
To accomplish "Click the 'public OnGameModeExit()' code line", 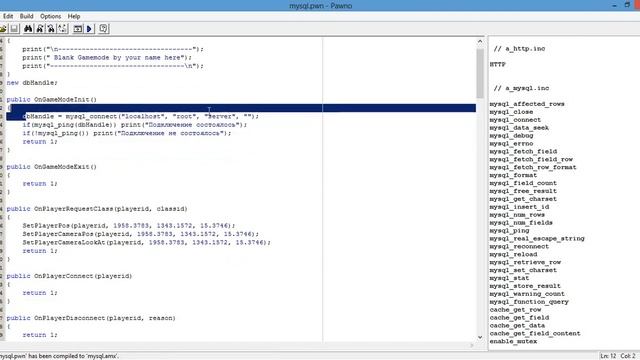I will [x=51, y=167].
